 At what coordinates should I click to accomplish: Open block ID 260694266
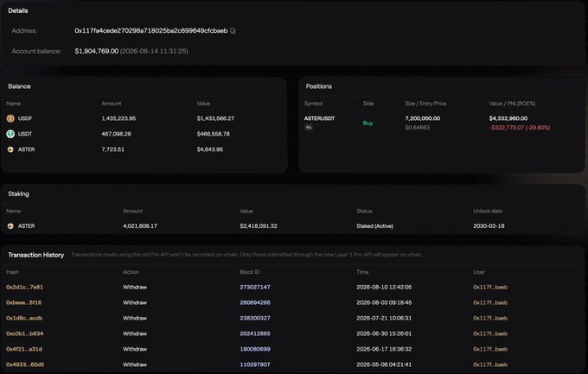(255, 302)
